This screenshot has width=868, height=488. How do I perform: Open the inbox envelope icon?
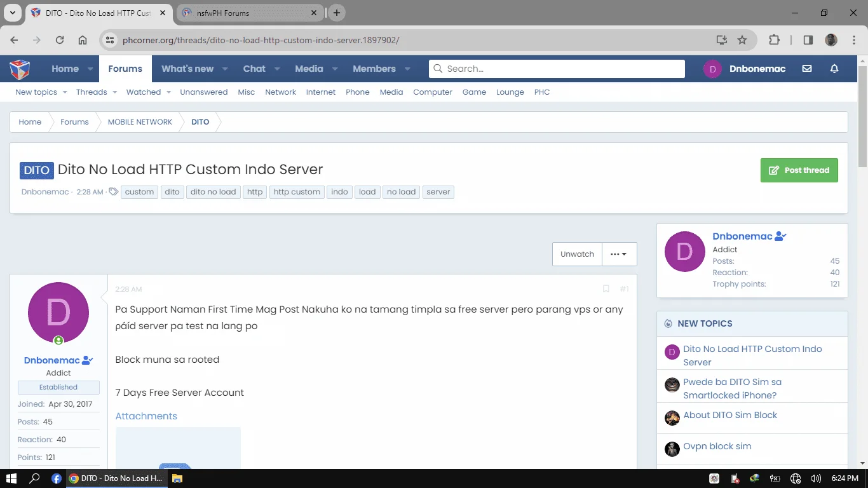point(807,69)
